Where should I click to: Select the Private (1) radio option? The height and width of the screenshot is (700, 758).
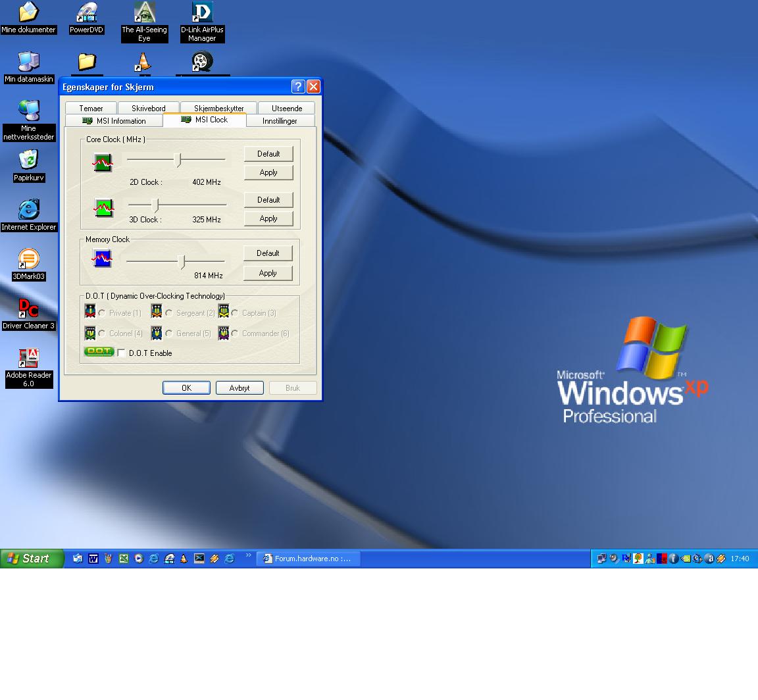(102, 313)
